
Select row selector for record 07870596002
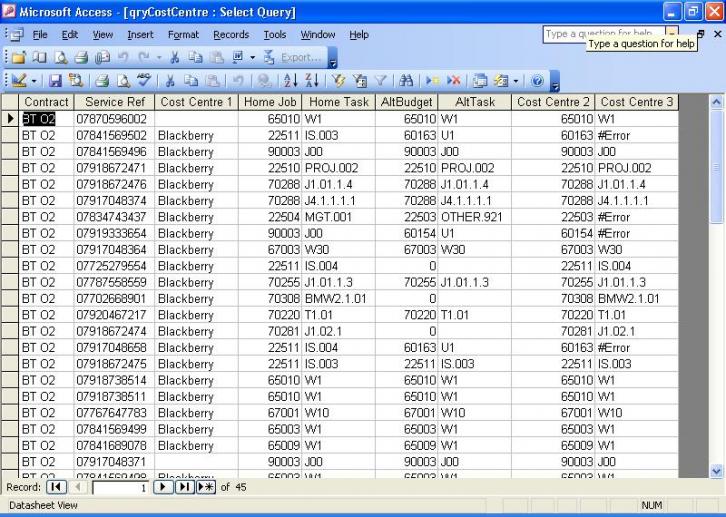coord(10,119)
